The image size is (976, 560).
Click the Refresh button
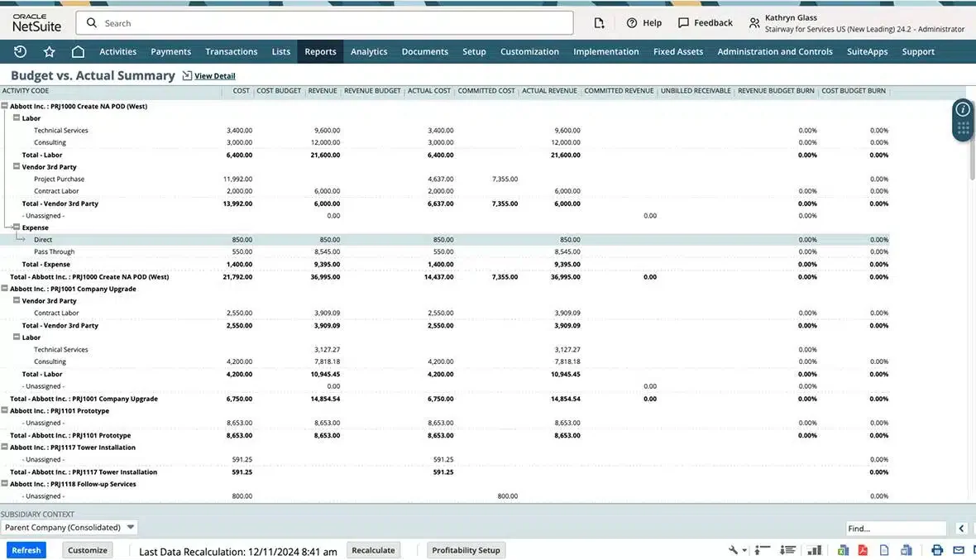[x=26, y=550]
